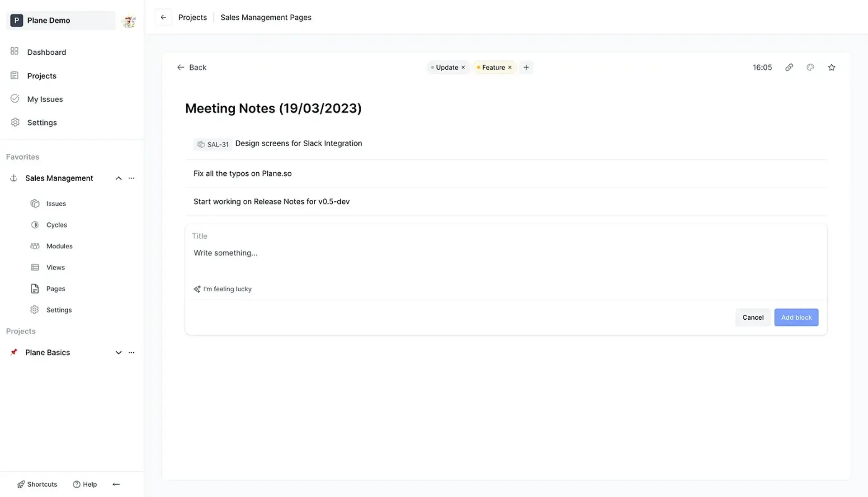Select My Issues in sidebar
868x497 pixels.
[45, 99]
